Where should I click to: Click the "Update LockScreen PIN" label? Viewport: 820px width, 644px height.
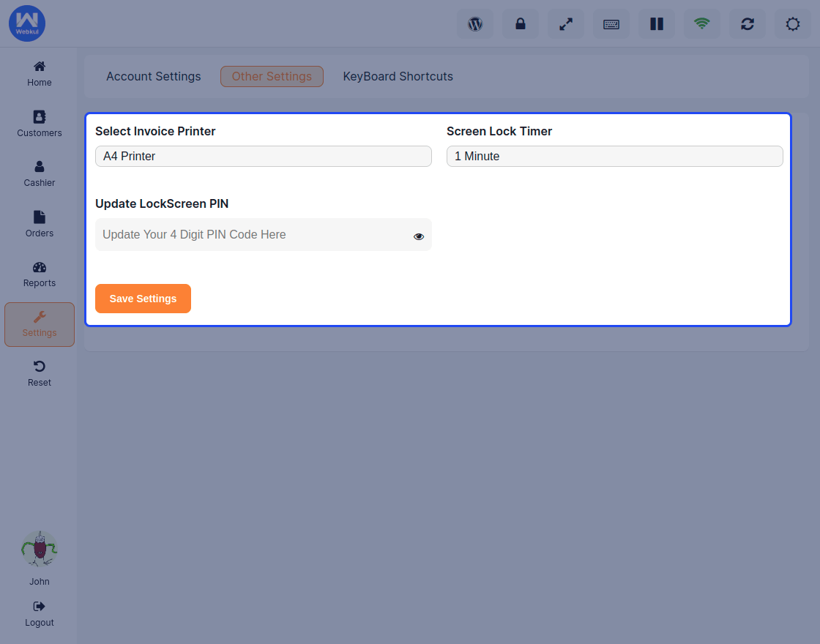coord(162,204)
